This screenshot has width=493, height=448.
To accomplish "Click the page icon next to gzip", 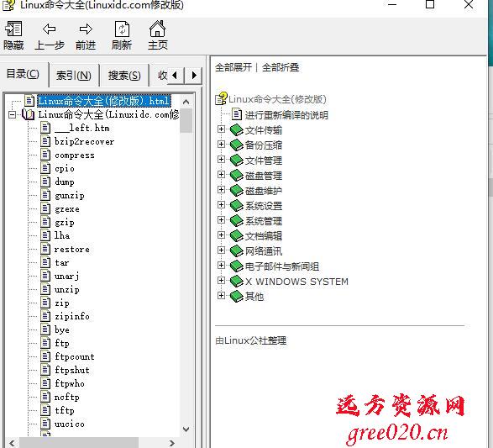I will click(45, 222).
